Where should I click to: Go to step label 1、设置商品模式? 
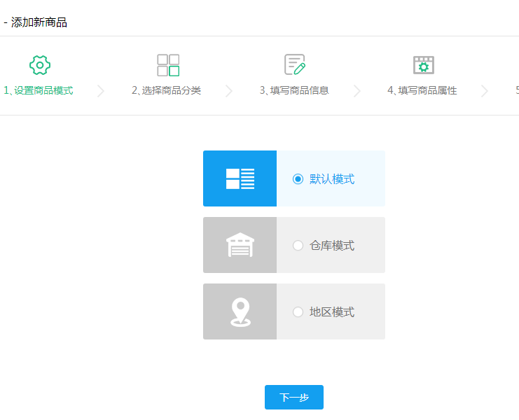[39, 91]
